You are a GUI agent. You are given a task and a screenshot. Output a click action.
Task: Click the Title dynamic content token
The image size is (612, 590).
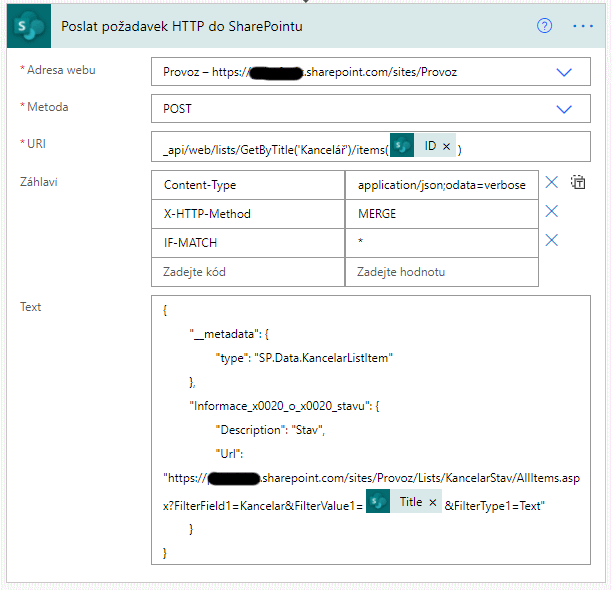pyautogui.click(x=404, y=501)
